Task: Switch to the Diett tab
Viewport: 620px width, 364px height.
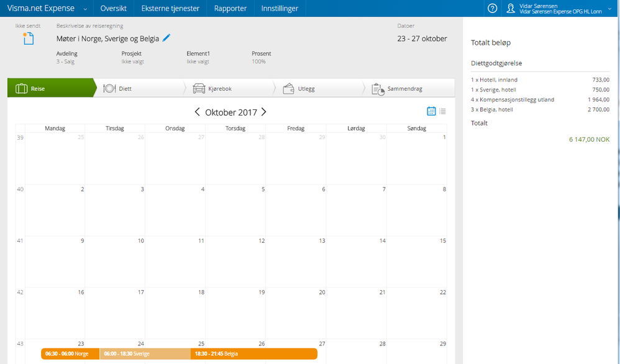Action: coord(140,88)
